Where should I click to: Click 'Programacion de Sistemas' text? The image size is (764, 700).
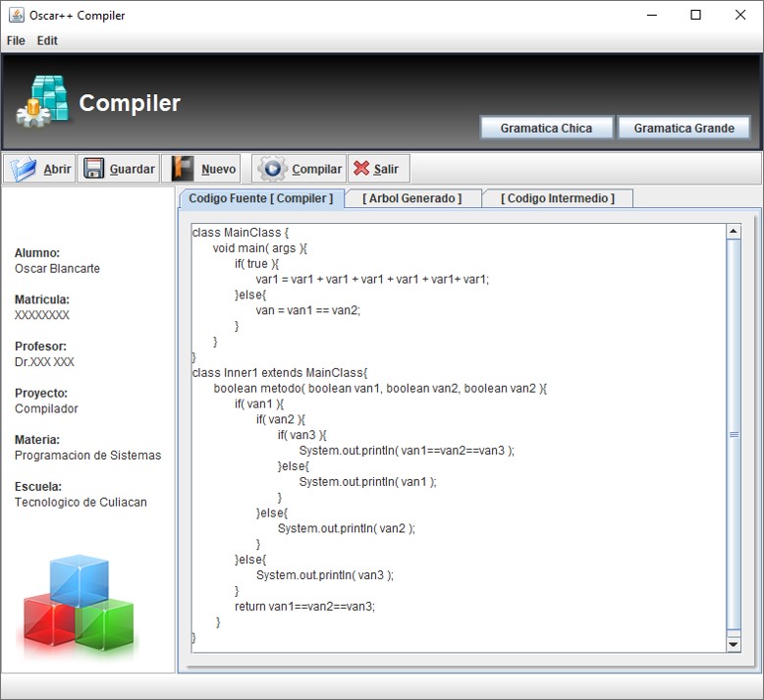point(87,456)
